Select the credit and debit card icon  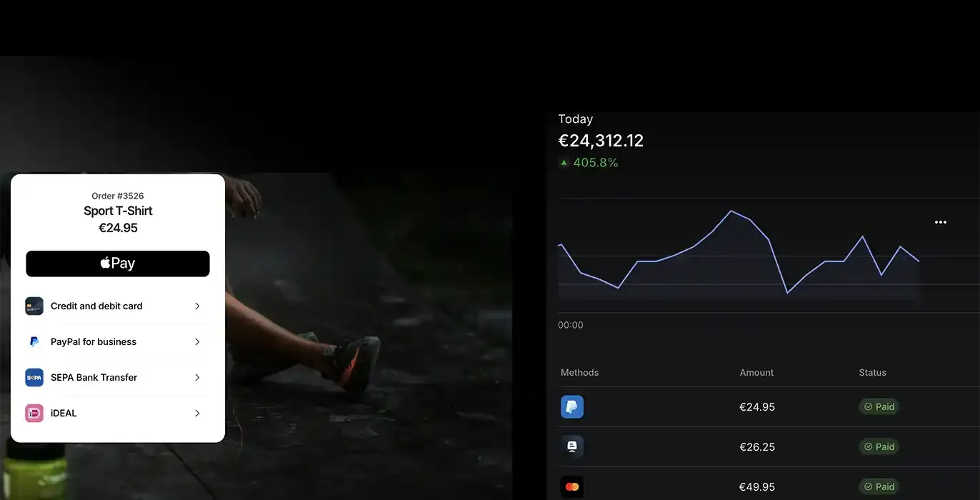(34, 306)
